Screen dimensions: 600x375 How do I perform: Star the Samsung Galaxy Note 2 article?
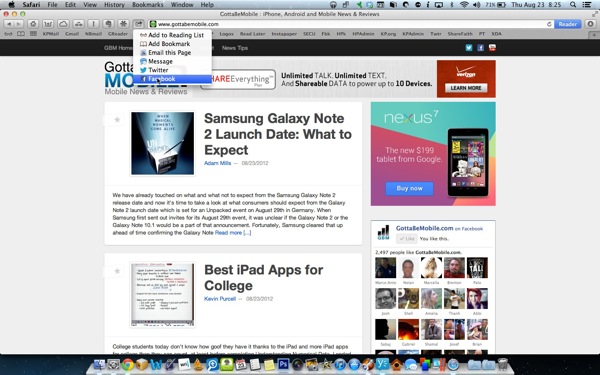pos(117,120)
